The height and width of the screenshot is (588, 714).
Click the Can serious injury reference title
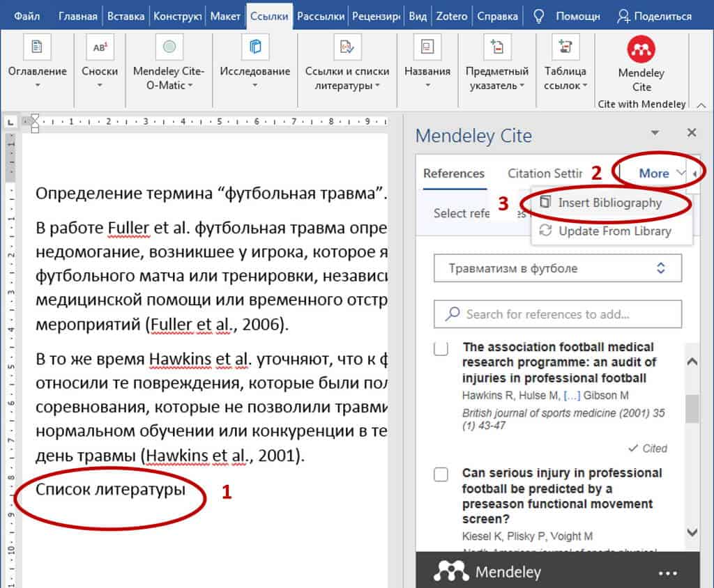tap(562, 495)
